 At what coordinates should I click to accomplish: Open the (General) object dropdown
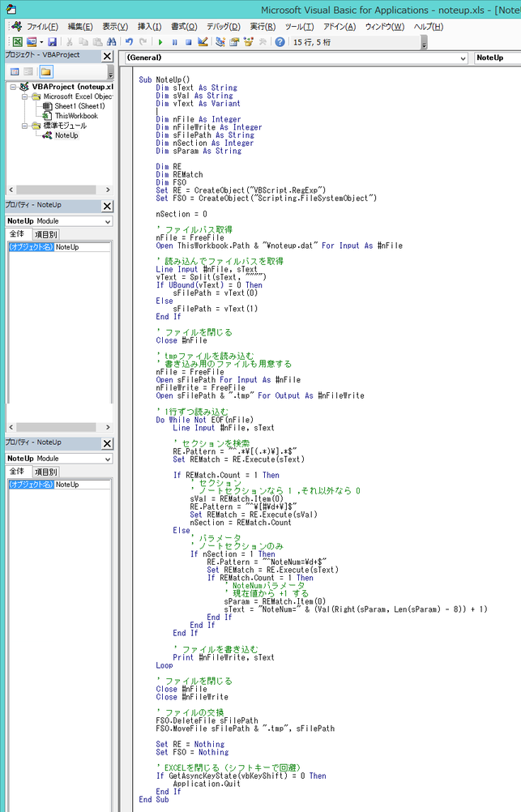coord(463,58)
